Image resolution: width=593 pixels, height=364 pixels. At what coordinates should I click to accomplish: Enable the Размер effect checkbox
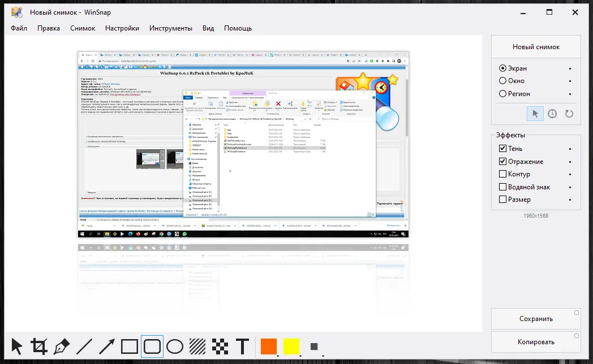coord(502,200)
